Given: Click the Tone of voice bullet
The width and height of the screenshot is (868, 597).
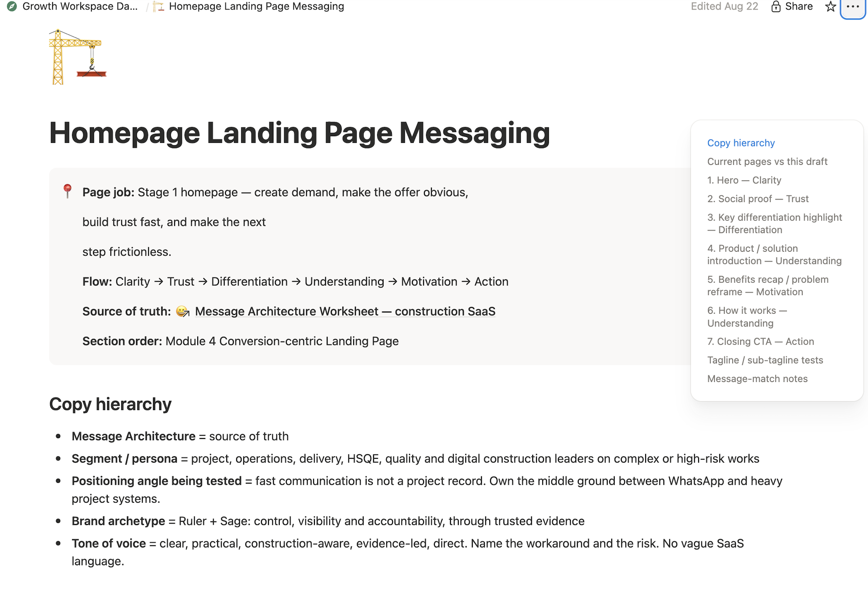Looking at the screenshot, I should click(408, 552).
